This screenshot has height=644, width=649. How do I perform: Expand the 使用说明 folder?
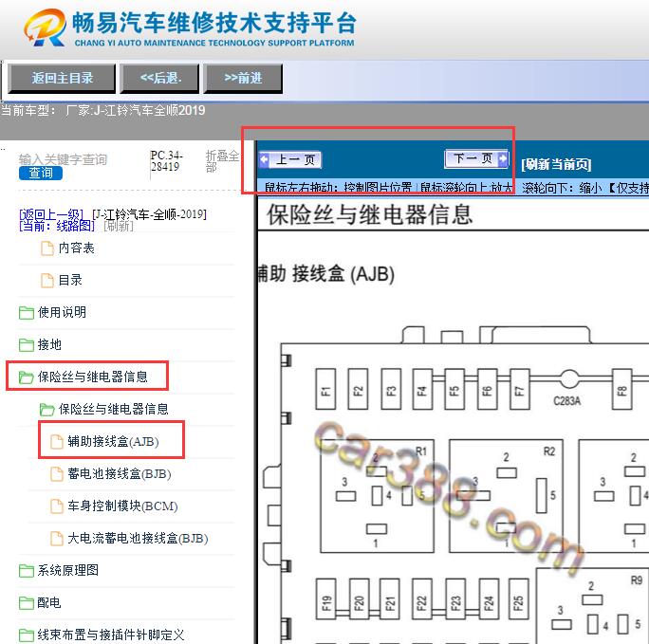[62, 312]
